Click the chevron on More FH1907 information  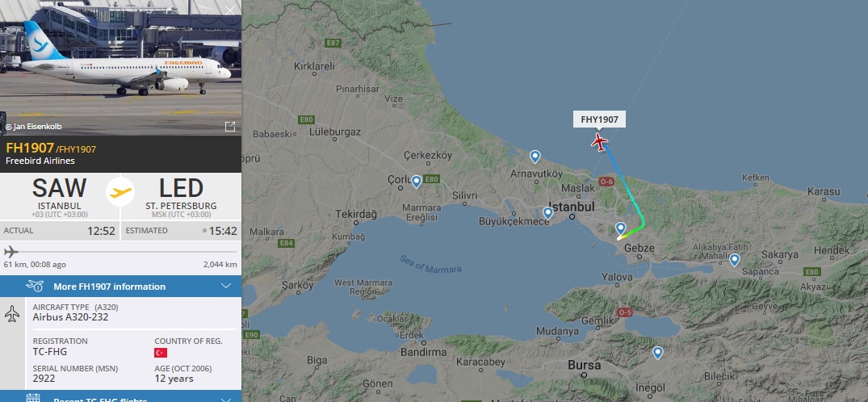coord(226,287)
